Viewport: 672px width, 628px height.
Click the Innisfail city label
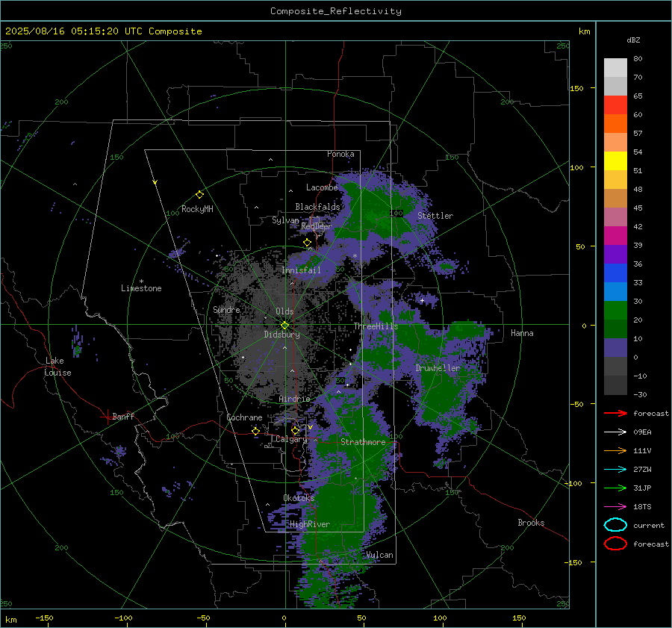301,270
